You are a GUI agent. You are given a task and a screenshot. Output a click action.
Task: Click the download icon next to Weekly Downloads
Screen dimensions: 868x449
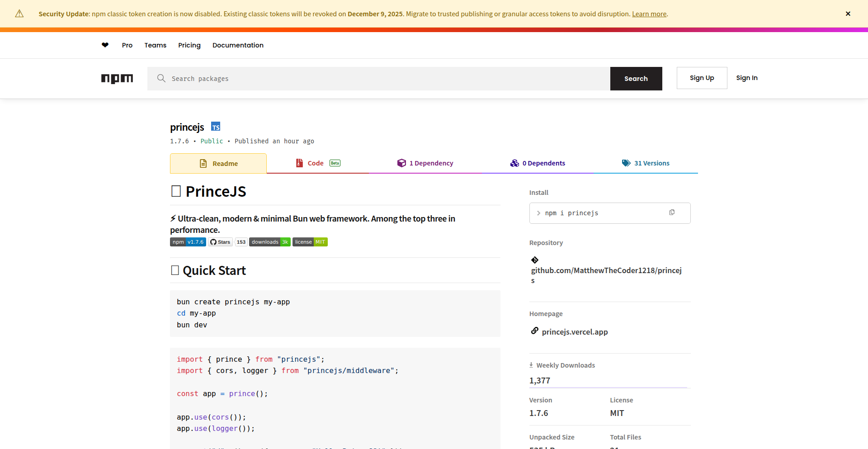click(531, 364)
